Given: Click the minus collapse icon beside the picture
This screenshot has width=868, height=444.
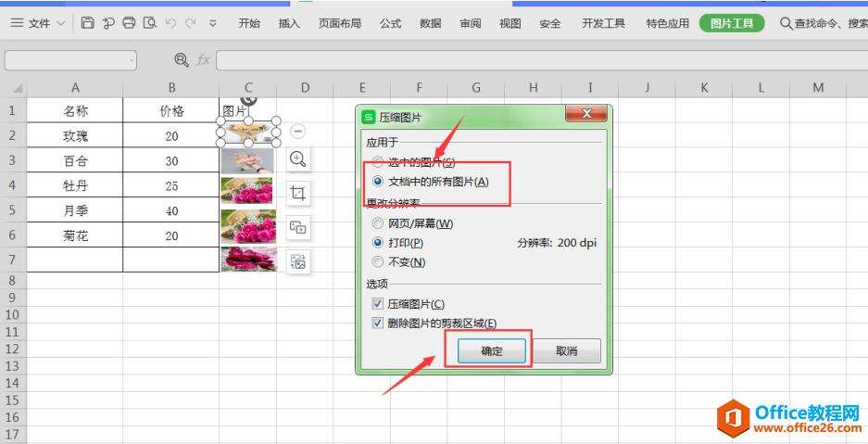Looking at the screenshot, I should click(x=297, y=132).
